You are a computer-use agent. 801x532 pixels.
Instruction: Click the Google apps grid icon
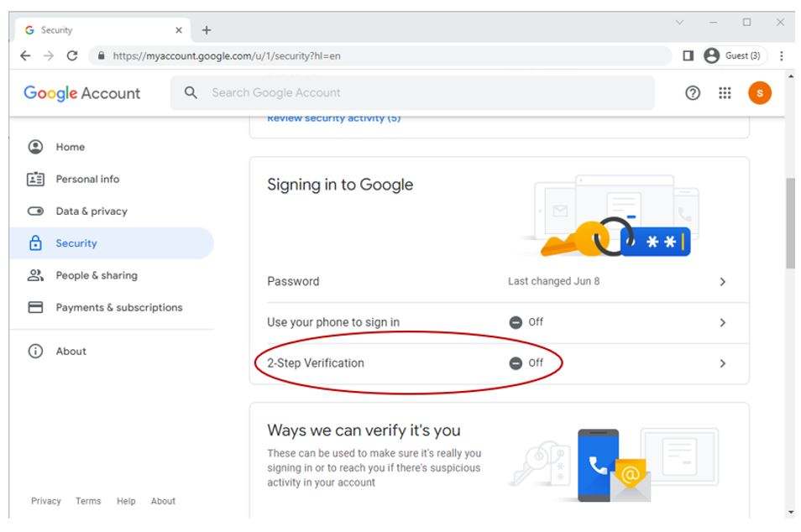pyautogui.click(x=725, y=93)
